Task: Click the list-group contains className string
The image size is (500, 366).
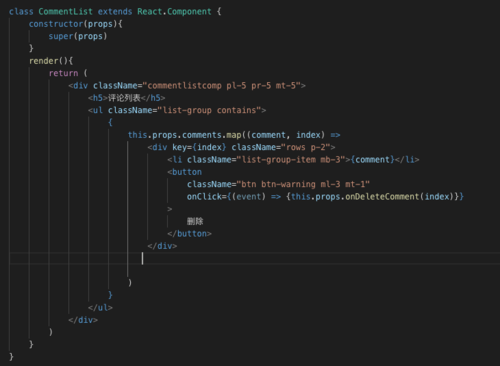Action: 209,110
